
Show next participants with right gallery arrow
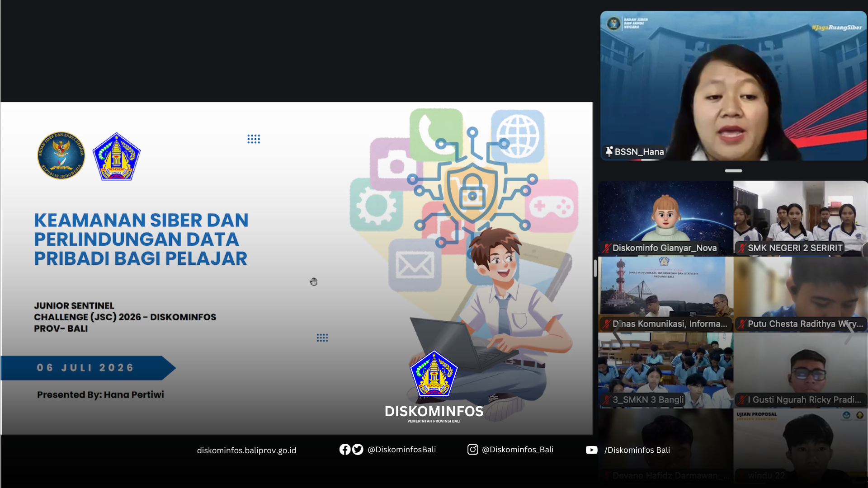[x=850, y=333]
